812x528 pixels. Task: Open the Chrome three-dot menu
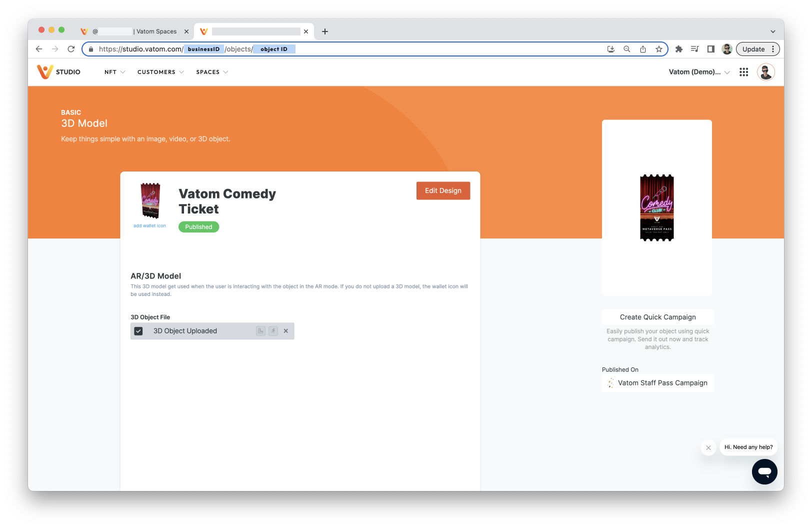773,49
